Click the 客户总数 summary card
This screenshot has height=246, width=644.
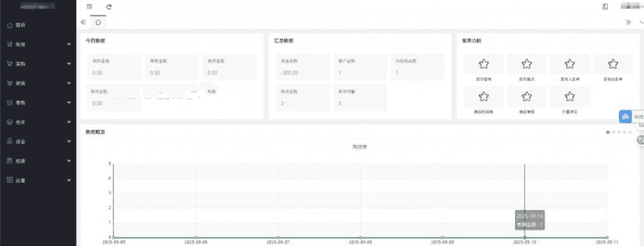tap(360, 67)
